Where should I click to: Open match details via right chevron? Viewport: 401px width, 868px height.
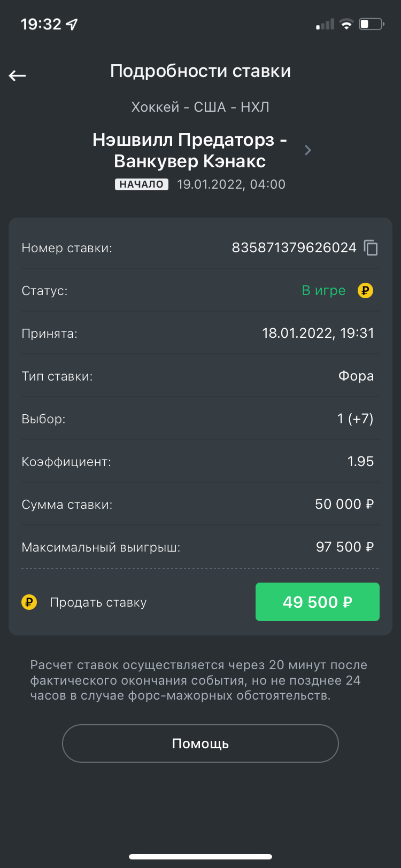tap(308, 150)
